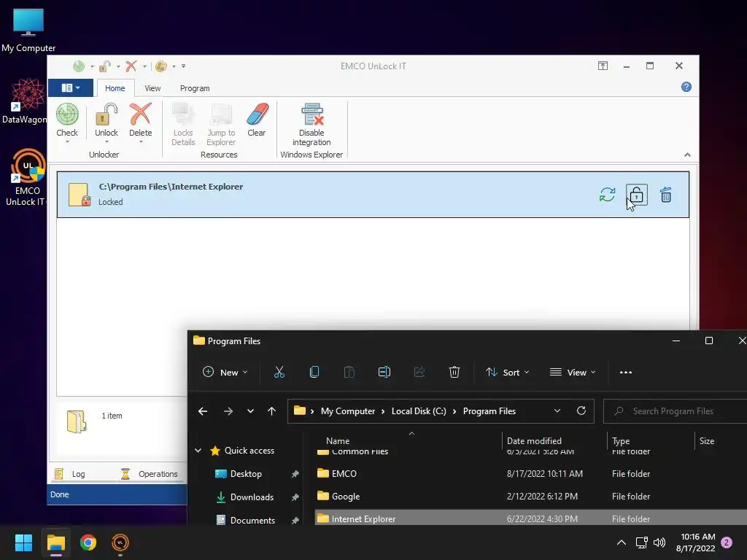This screenshot has height=560, width=747.
Task: Open the EMCO UnLock IT help icon
Action: (x=686, y=87)
